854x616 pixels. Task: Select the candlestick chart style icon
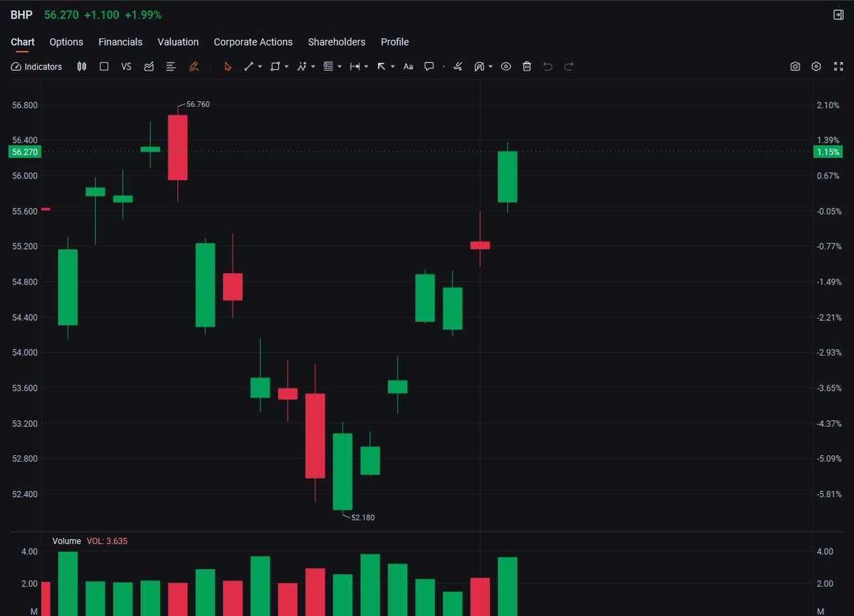tap(82, 66)
